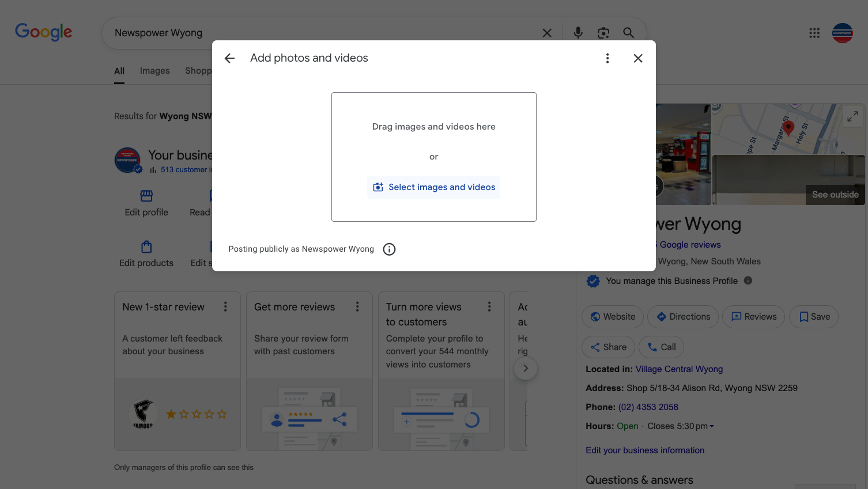Close the Add photos and videos dialog
868x489 pixels.
638,58
